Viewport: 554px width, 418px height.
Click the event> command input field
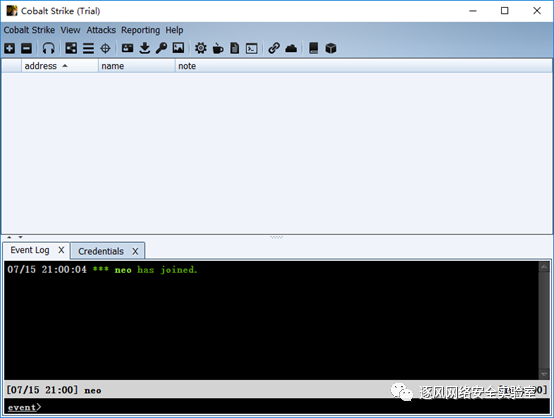click(x=277, y=407)
